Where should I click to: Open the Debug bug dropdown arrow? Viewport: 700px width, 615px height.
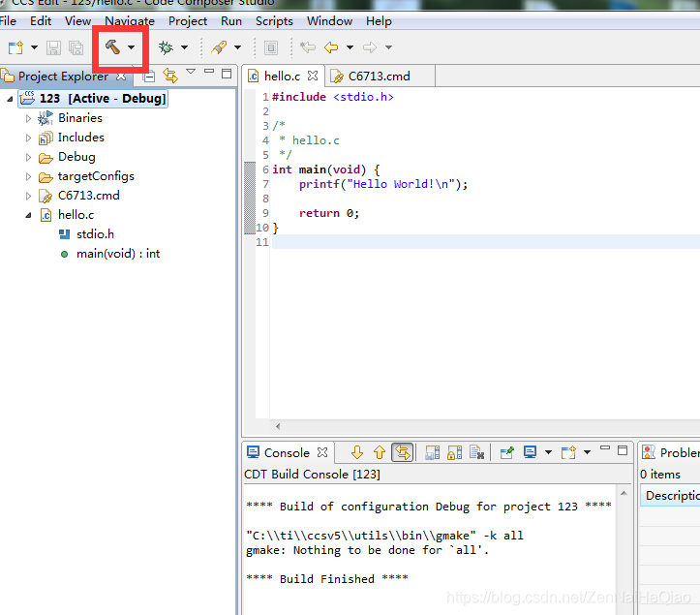coord(184,47)
